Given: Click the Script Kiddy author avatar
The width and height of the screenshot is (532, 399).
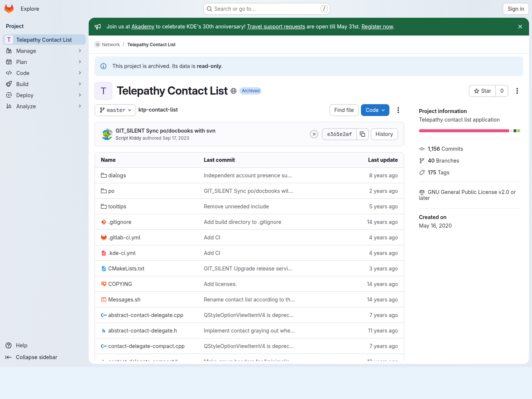Looking at the screenshot, I should (107, 134).
